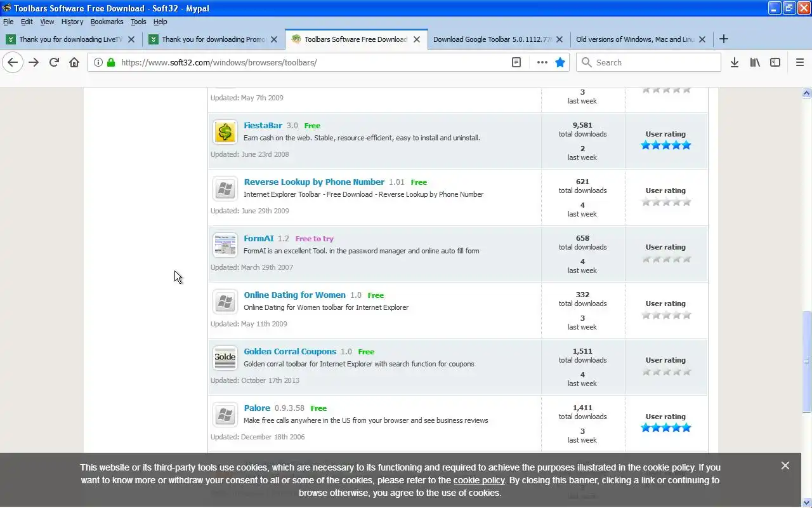Image resolution: width=812 pixels, height=508 pixels.
Task: Close the Promo download tab
Action: coord(274,39)
